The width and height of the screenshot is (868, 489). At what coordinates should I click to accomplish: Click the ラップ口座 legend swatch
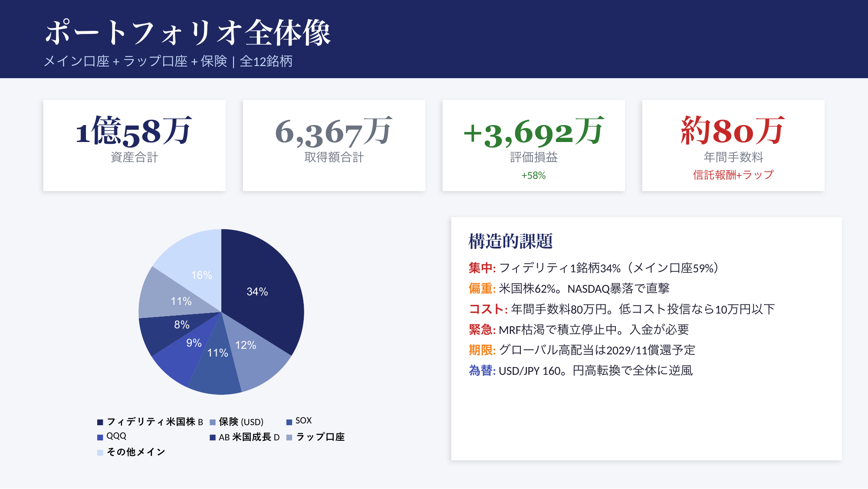pyautogui.click(x=289, y=437)
